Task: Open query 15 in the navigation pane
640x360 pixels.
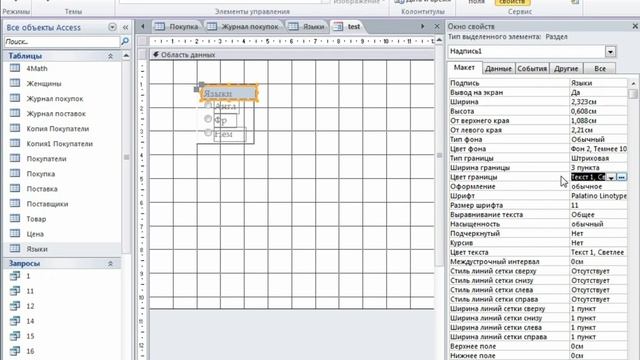Action: [x=30, y=336]
